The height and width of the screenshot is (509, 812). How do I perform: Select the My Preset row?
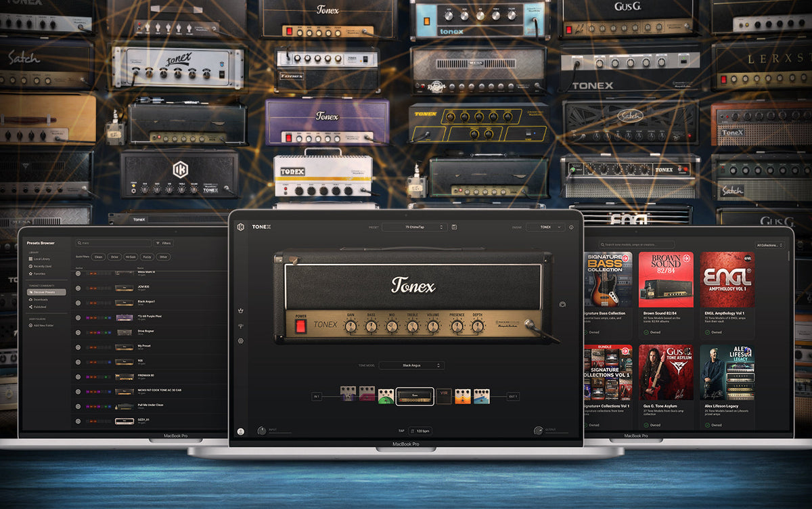click(149, 347)
